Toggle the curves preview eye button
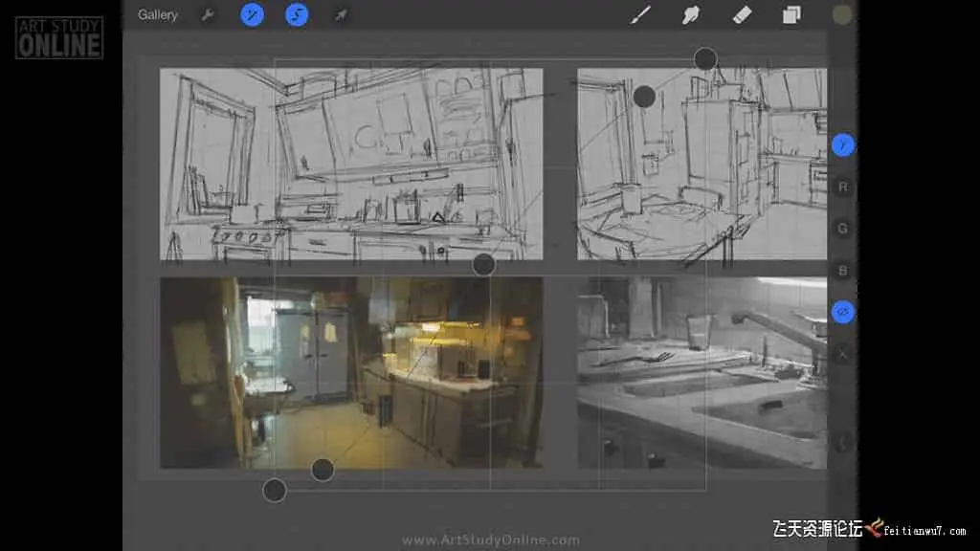This screenshot has width=980, height=551. pos(842,312)
